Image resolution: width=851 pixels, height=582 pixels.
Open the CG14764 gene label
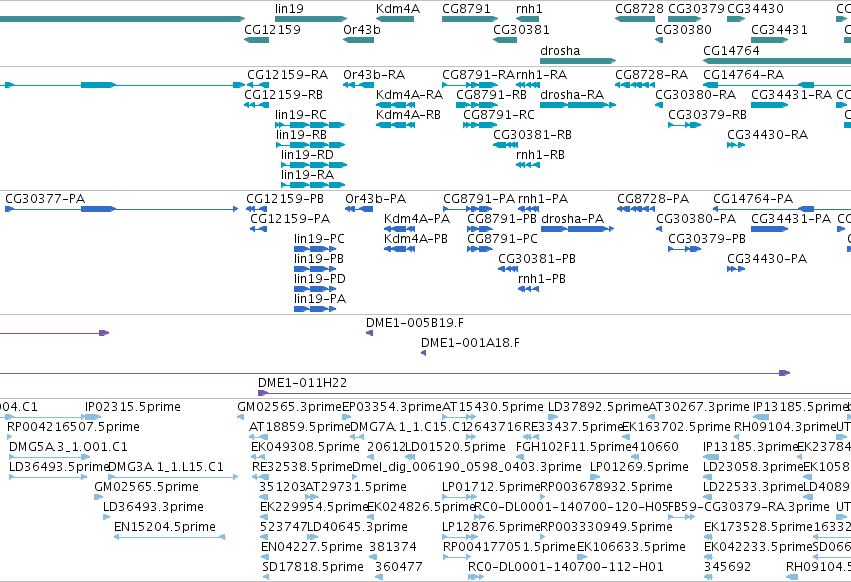pyautogui.click(x=731, y=50)
